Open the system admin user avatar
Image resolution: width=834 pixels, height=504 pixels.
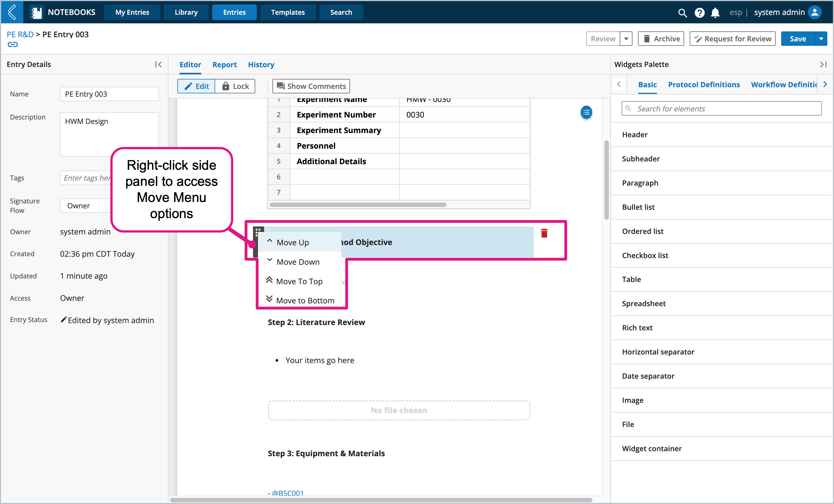point(814,13)
